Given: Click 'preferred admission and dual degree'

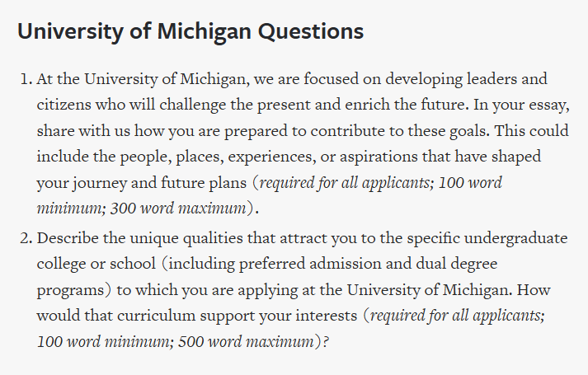Looking at the screenshot, I should tap(368, 264).
